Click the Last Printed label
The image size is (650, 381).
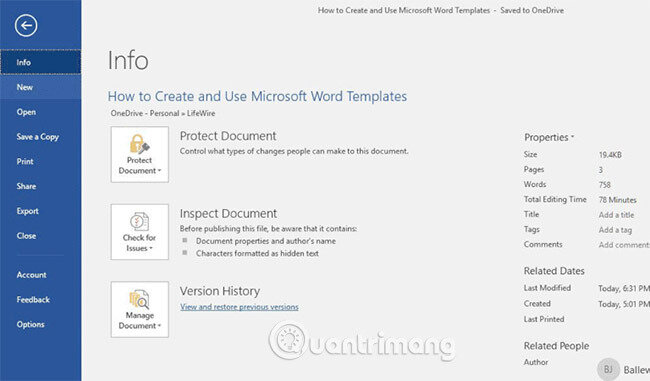(x=544, y=319)
